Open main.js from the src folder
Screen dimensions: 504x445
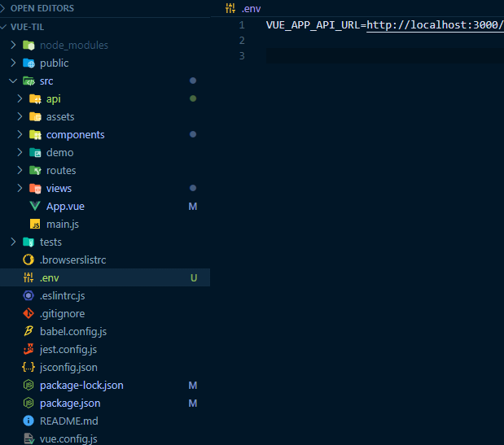coord(63,225)
